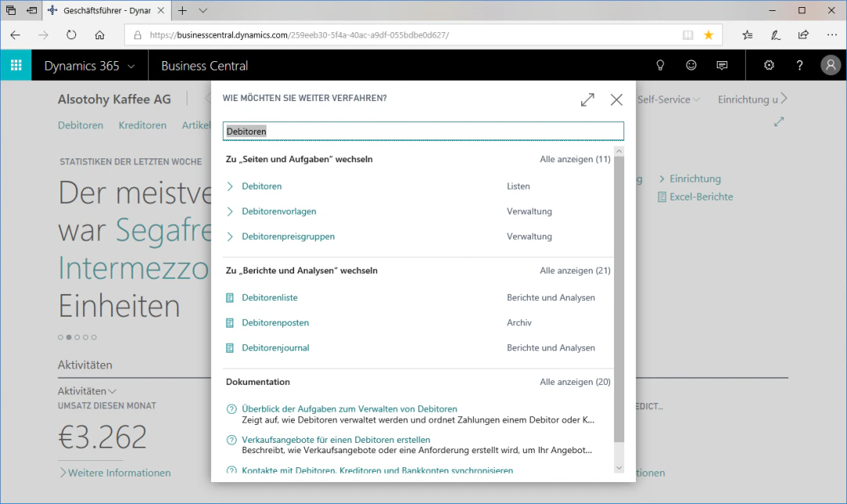Close the search dialog with X

616,100
